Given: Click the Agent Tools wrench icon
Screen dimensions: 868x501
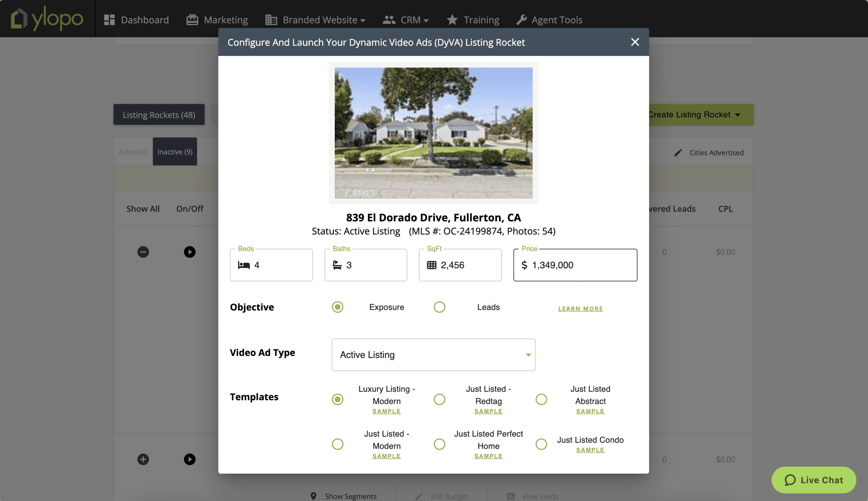Looking at the screenshot, I should [522, 20].
